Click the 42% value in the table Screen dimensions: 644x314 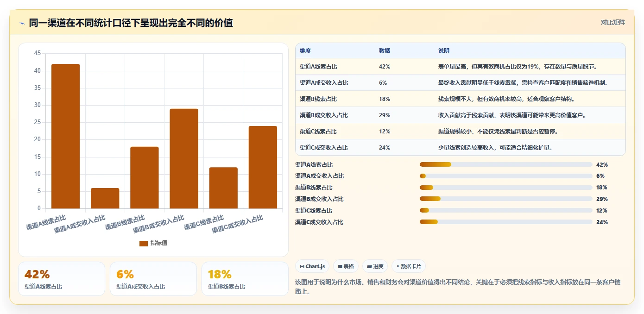[x=385, y=67]
